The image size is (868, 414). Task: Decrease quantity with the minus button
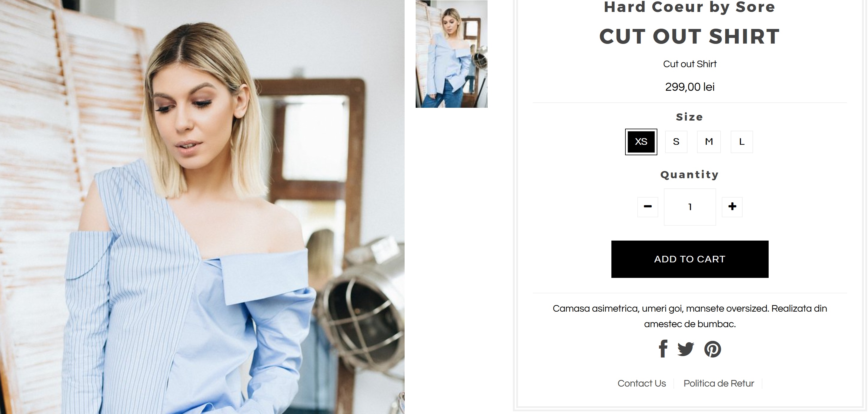click(x=647, y=207)
